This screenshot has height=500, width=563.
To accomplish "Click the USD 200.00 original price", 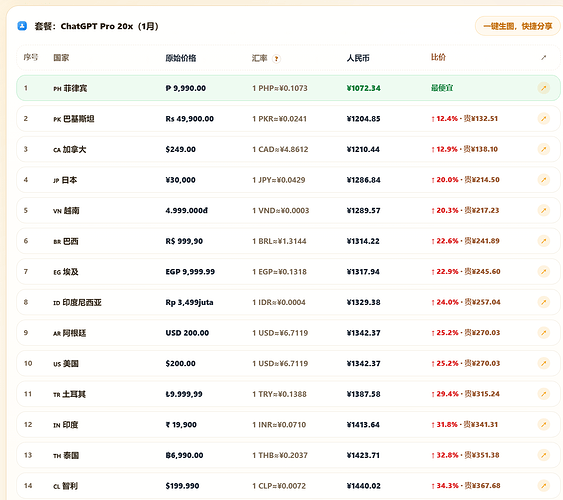I will 187,333.
